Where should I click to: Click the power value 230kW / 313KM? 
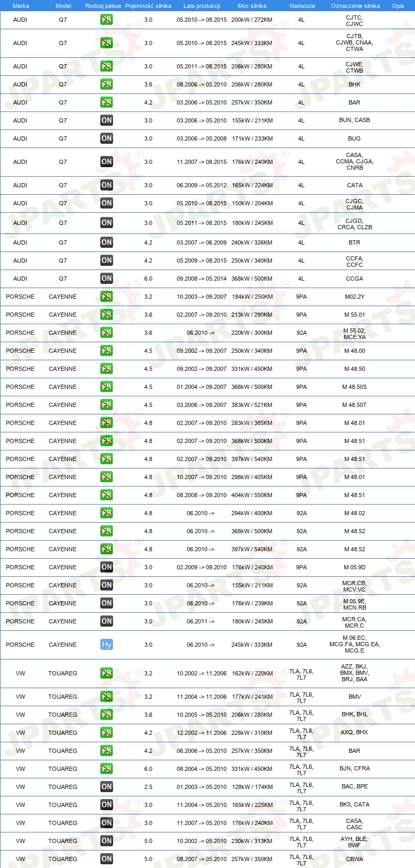point(252,841)
